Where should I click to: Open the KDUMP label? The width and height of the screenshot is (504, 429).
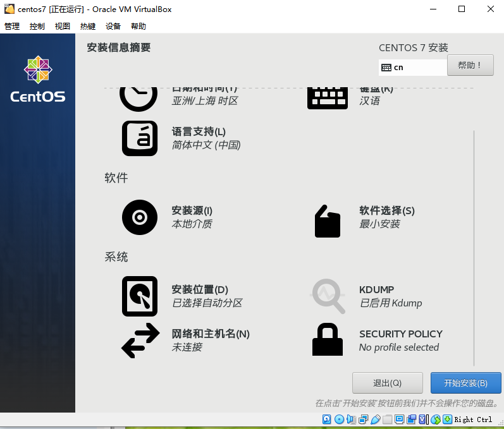(x=376, y=289)
